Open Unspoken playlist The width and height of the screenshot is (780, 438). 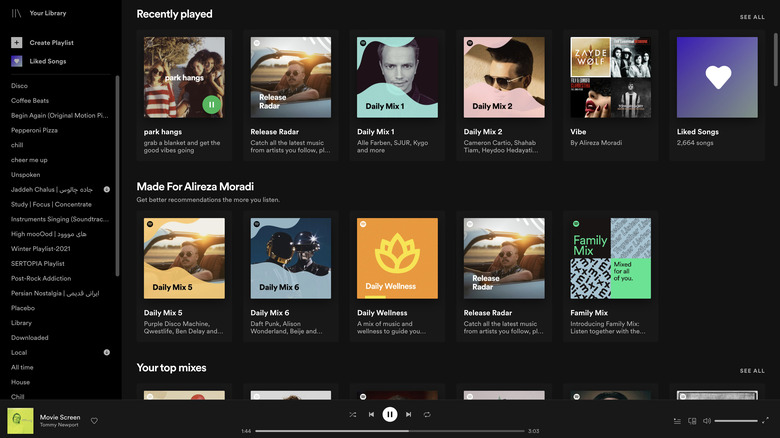coord(25,175)
